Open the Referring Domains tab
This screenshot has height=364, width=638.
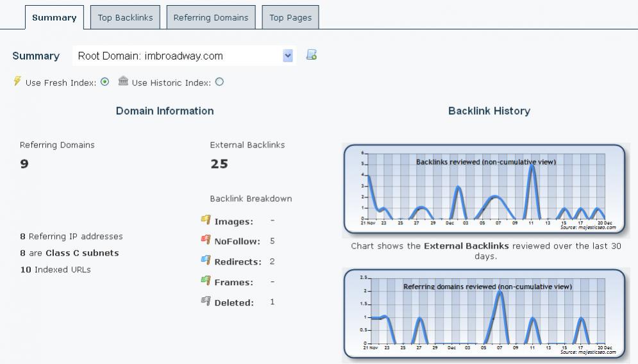211,18
